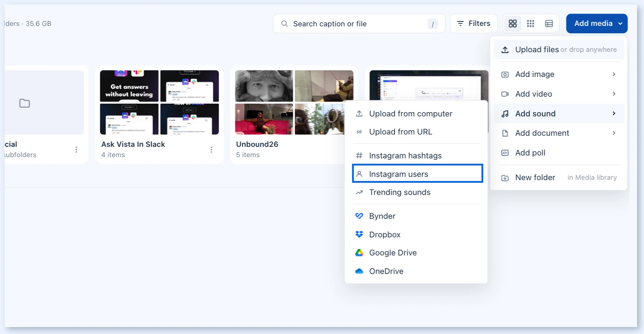The height and width of the screenshot is (334, 644).
Task: Click the Instagram hashtags hash icon
Action: (x=359, y=155)
